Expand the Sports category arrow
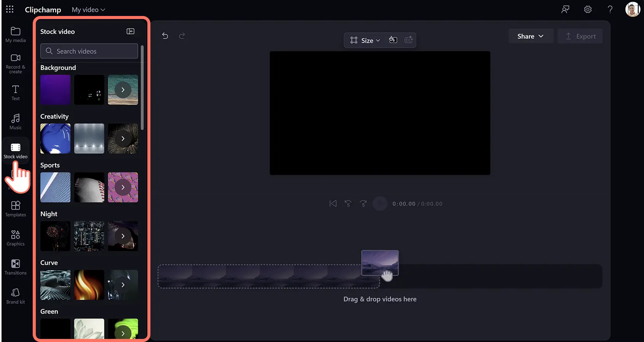This screenshot has height=342, width=644. 123,187
